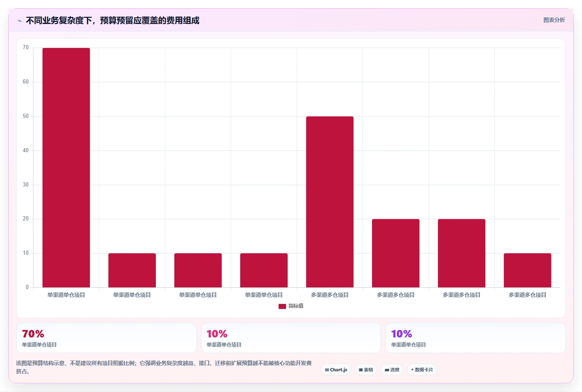Click the 数据卡片 tag chip
The width and height of the screenshot is (582, 392).
[x=422, y=370]
